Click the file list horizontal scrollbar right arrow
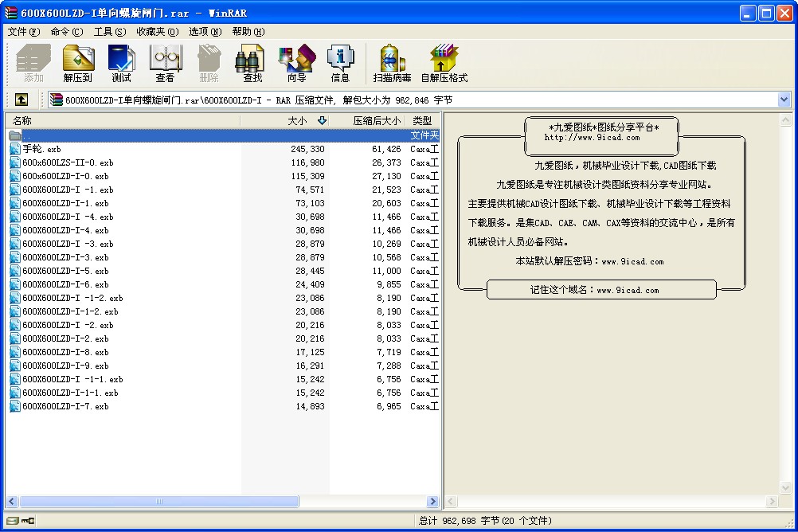Image resolution: width=798 pixels, height=532 pixels. coord(433,502)
